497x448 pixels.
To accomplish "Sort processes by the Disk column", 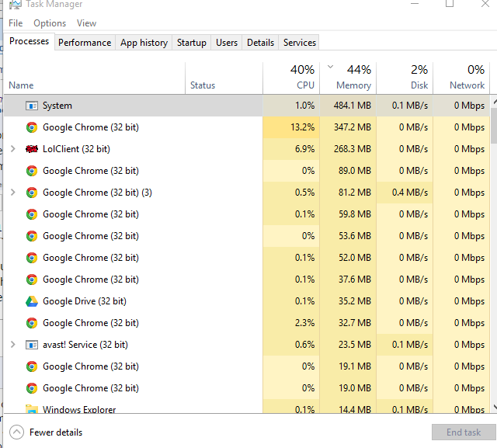I will click(x=405, y=78).
